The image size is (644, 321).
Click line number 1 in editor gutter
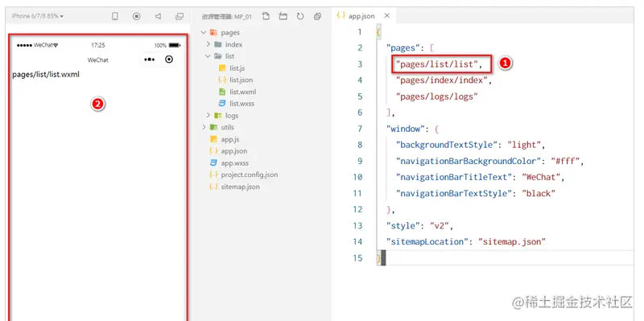click(x=360, y=32)
